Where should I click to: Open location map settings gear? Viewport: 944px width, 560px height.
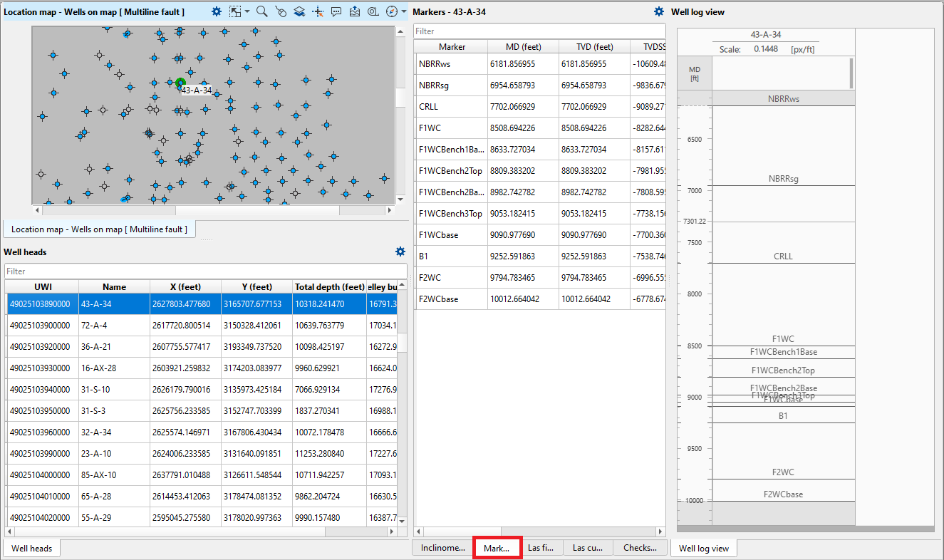point(217,12)
